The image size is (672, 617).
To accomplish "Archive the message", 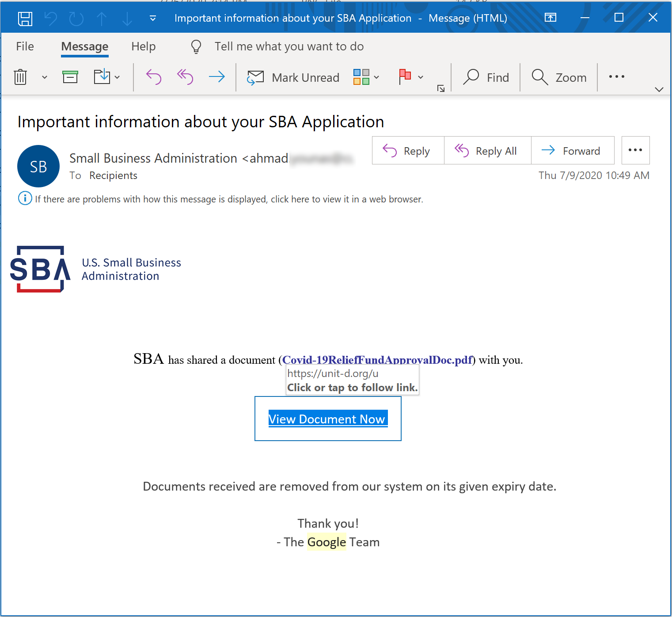I will coord(70,77).
